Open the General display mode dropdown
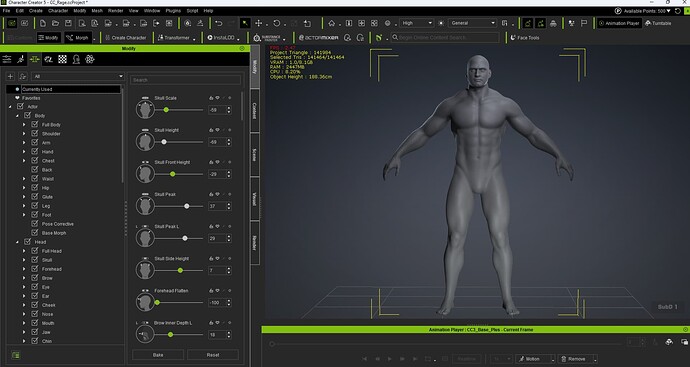Image resolution: width=690 pixels, height=367 pixels. tap(473, 23)
